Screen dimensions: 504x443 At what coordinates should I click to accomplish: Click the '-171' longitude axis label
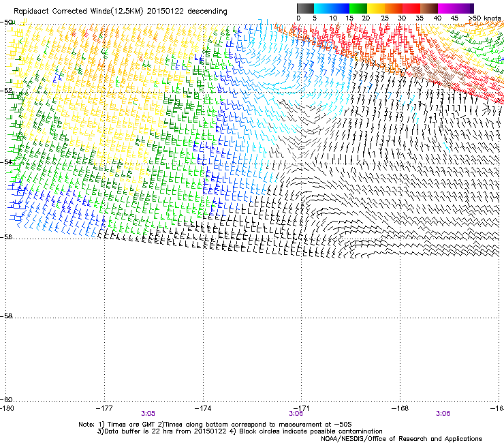302,408
